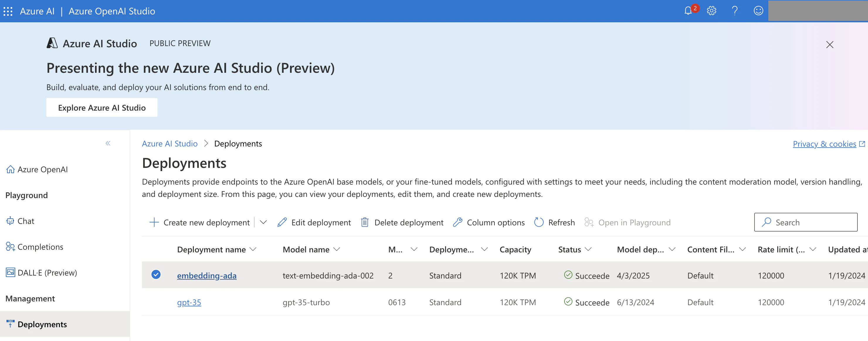The image size is (868, 341).
Task: Click the feedback smiley icon
Action: click(x=758, y=11)
